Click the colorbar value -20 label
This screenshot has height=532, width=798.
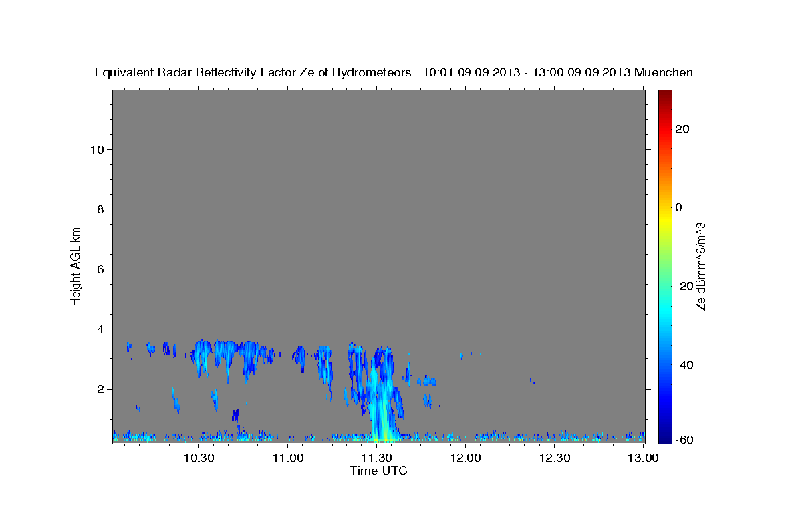(x=684, y=286)
